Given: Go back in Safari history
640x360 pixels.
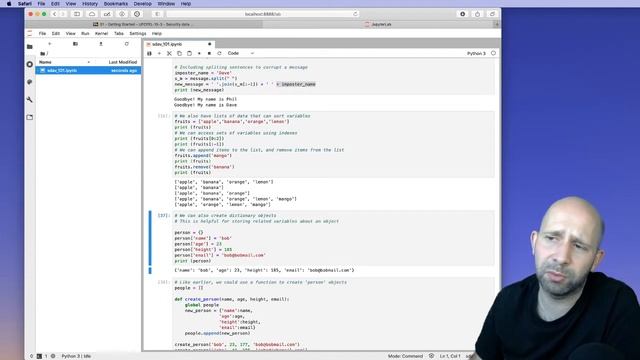Looking at the screenshot, I should (x=54, y=14).
